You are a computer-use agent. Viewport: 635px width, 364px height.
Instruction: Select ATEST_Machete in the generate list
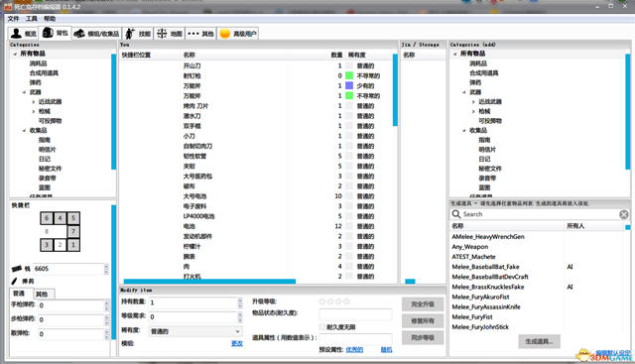[x=473, y=256]
